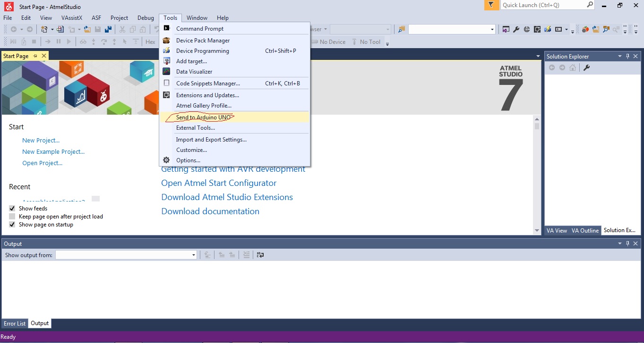Open the Debug menu in menu bar
This screenshot has height=343, width=644.
146,18
